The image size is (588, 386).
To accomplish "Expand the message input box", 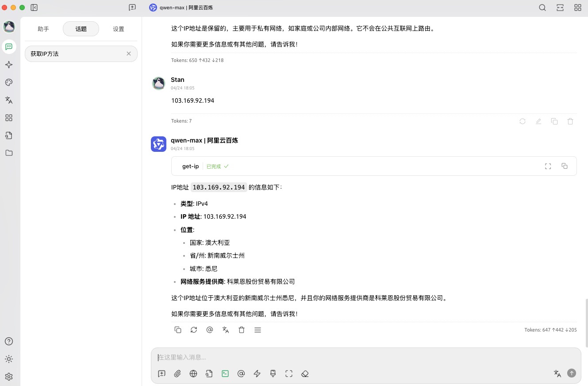I will [289, 374].
